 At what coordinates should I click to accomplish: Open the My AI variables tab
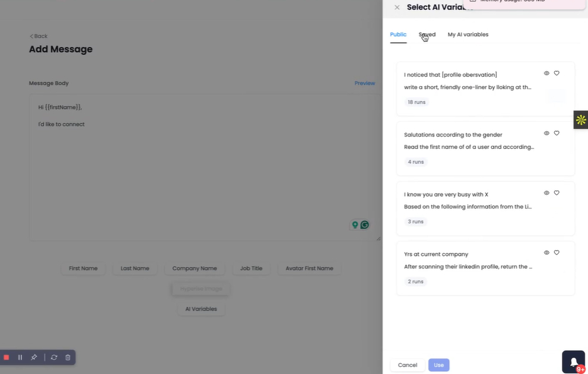pos(468,34)
